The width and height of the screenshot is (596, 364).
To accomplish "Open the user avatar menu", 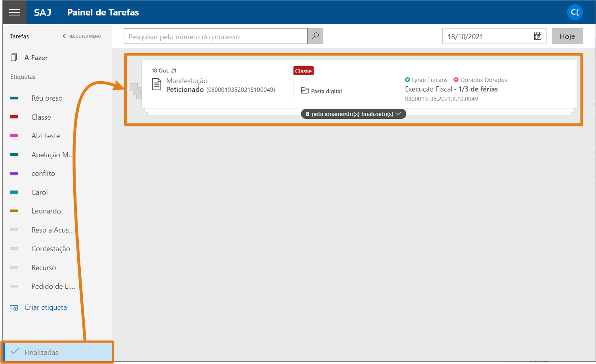I will pyautogui.click(x=575, y=12).
